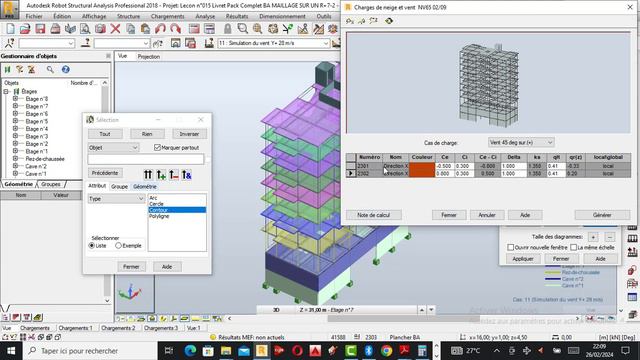Switch to the Groupe tab in Sélection dialog
The height and width of the screenshot is (360, 640).
tap(119, 187)
